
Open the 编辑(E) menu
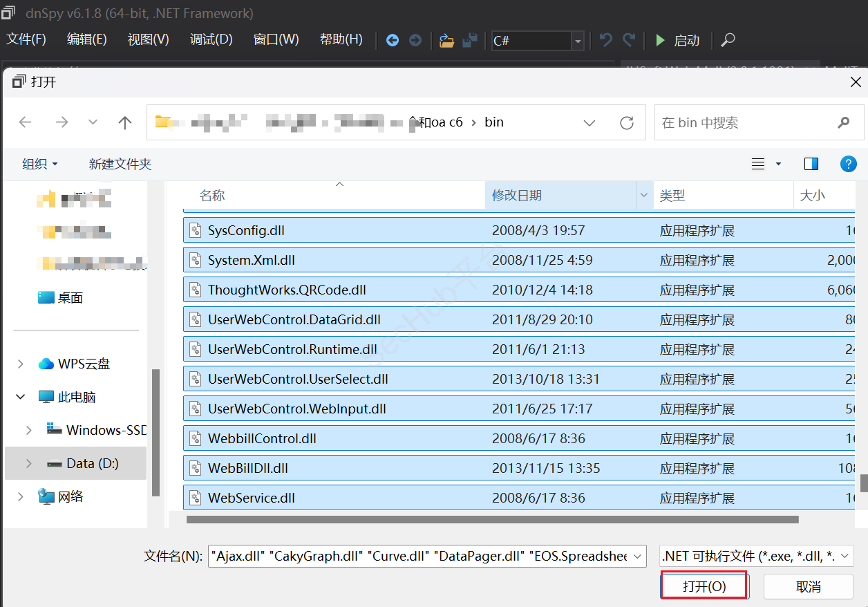click(87, 39)
